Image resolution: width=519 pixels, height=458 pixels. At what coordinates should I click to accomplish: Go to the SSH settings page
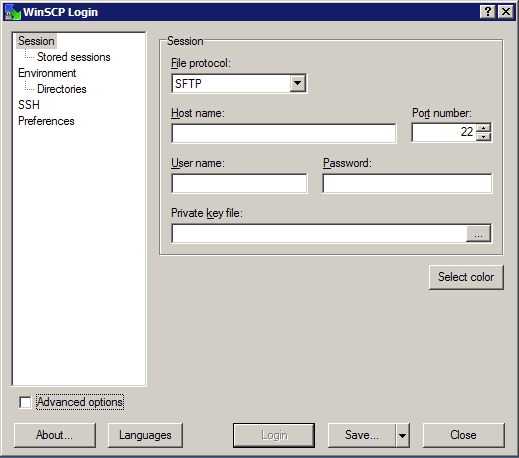point(29,105)
